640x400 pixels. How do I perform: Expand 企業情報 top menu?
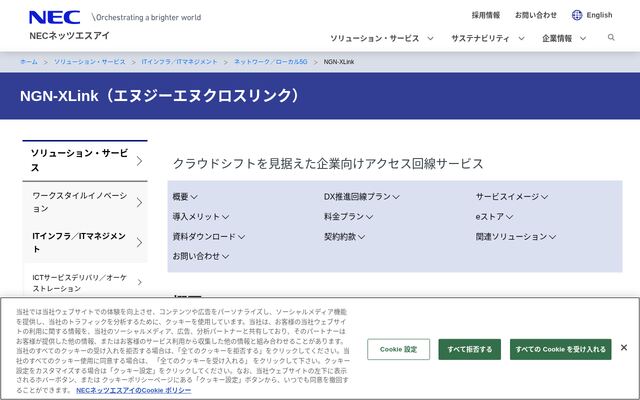point(564,38)
